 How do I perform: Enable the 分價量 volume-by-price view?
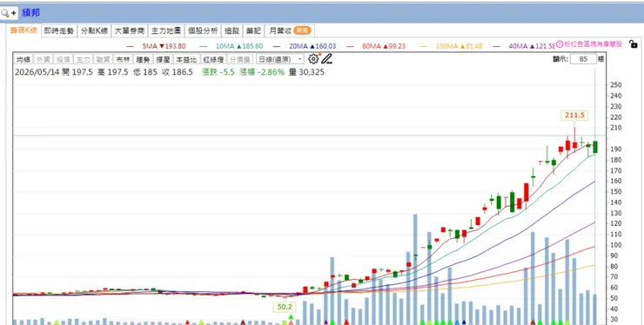pyautogui.click(x=239, y=59)
